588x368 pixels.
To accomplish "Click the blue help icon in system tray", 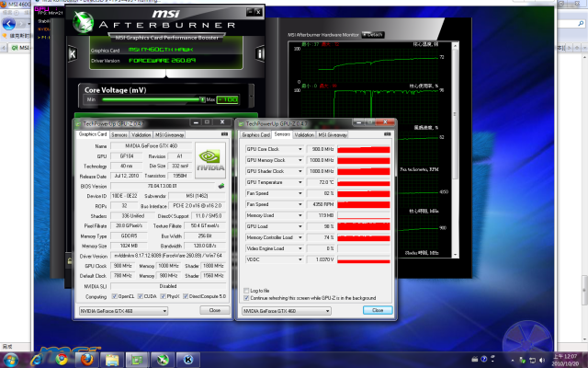I will [x=484, y=359].
